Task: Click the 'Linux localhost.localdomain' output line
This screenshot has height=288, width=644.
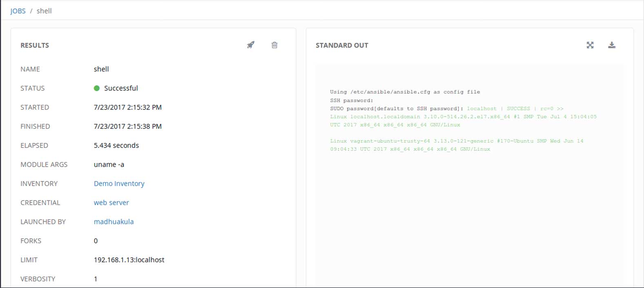Action: [463, 121]
